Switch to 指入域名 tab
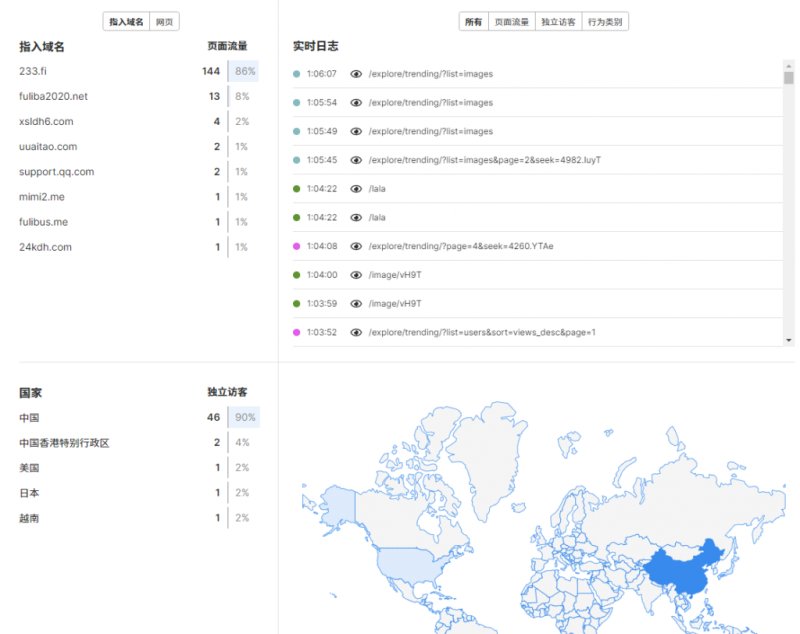This screenshot has height=634, width=800. [x=126, y=22]
